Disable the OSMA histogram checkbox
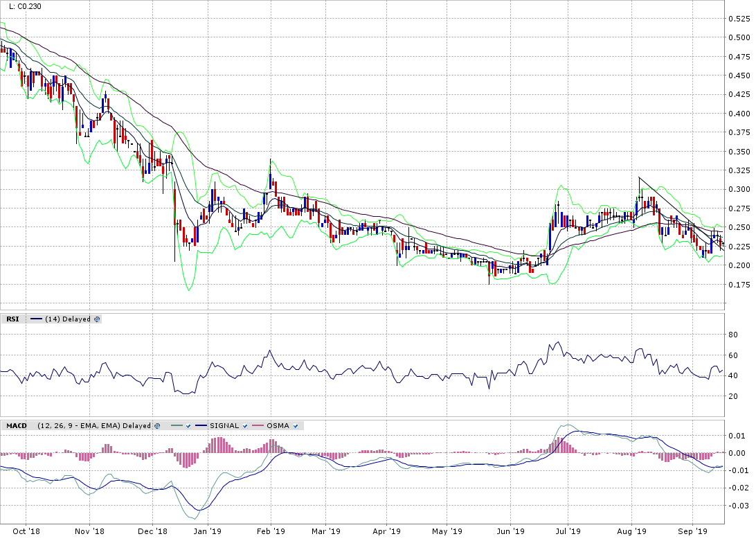The width and height of the screenshot is (756, 541). click(x=296, y=426)
